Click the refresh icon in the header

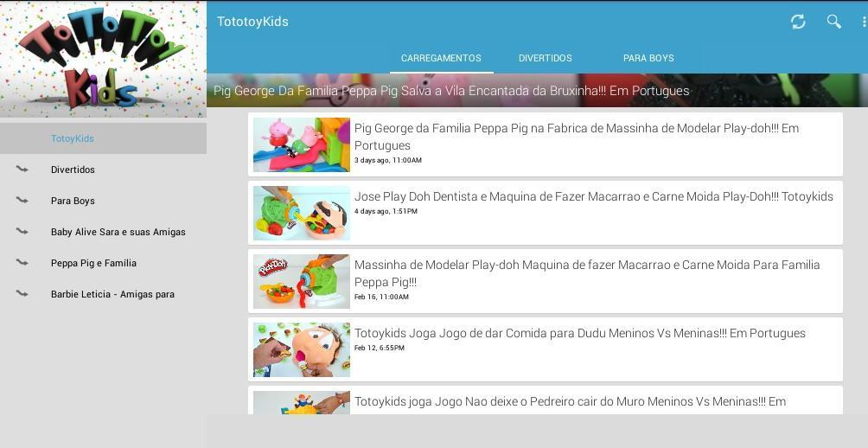click(x=798, y=22)
